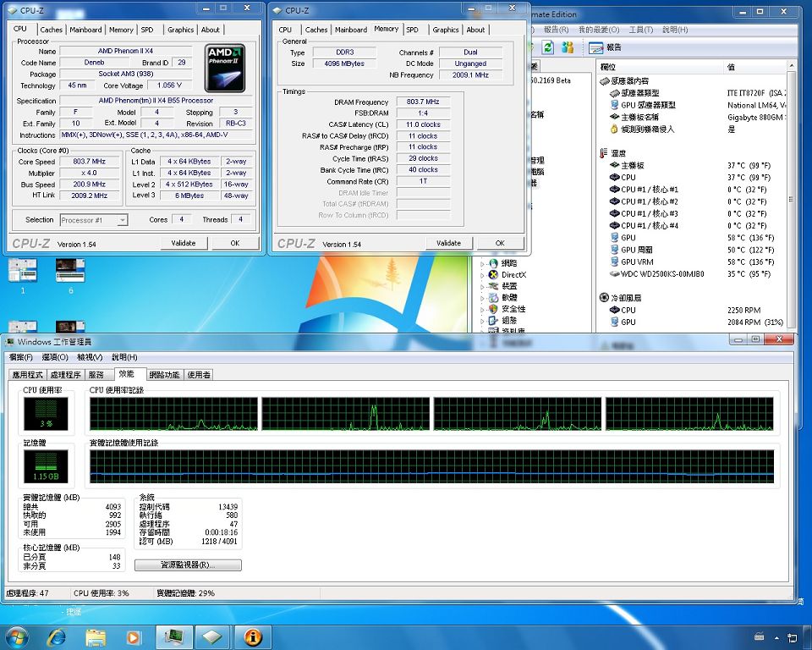
Task: Open the Windows Start menu orb
Action: (x=15, y=636)
